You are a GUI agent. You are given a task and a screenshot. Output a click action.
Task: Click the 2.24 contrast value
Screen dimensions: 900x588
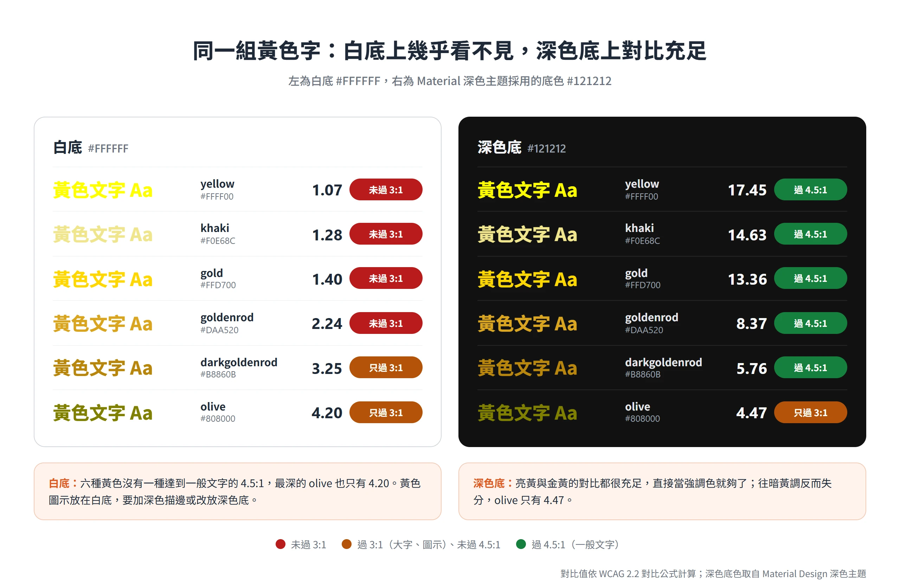click(327, 324)
